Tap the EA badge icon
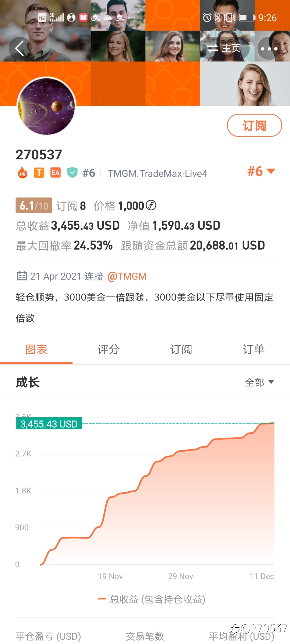 [x=56, y=173]
